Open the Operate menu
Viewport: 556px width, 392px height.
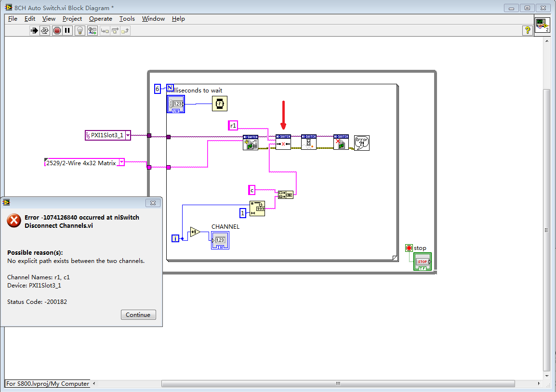click(x=100, y=19)
